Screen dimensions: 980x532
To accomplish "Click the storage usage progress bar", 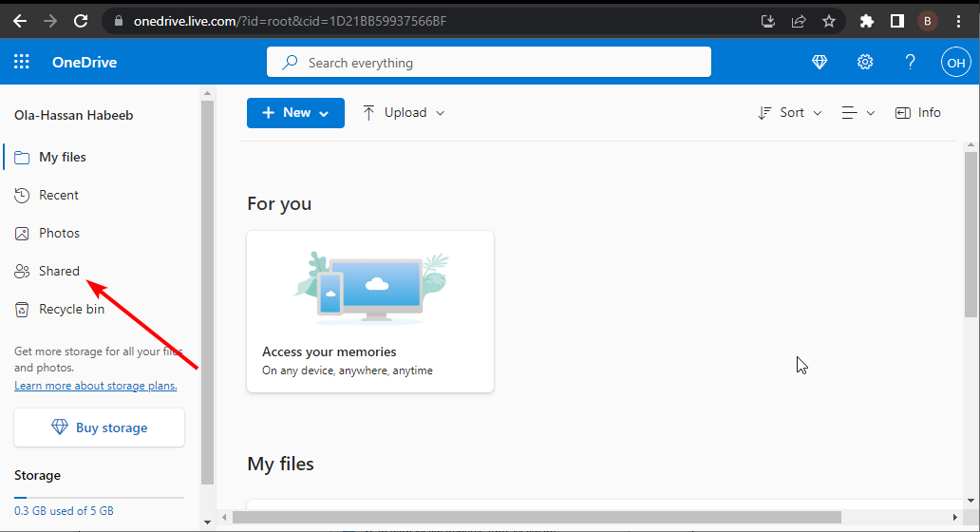I will (x=100, y=498).
